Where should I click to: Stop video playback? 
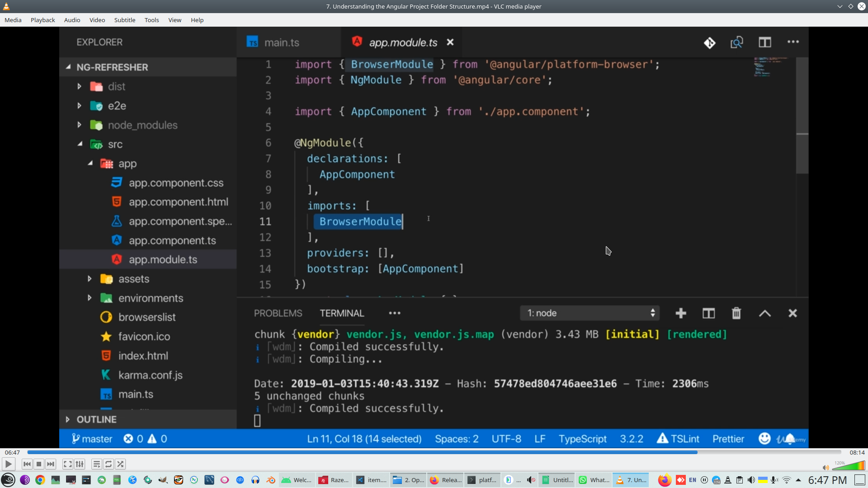39,464
